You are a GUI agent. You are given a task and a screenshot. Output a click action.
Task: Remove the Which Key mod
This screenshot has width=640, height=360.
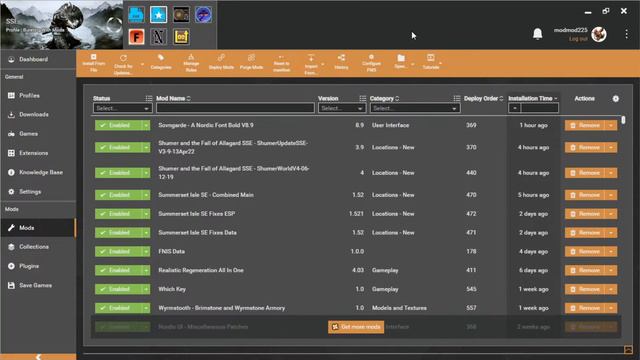pyautogui.click(x=585, y=289)
